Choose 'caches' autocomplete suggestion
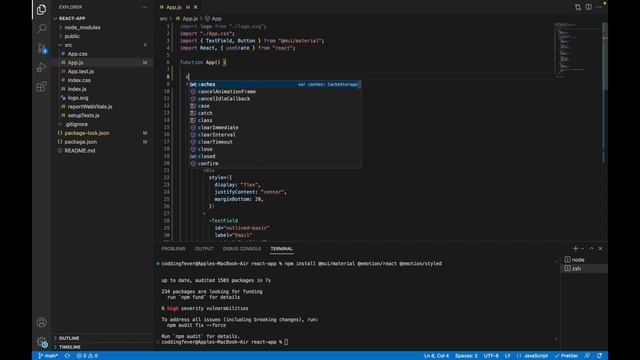640x360 pixels. 275,84
